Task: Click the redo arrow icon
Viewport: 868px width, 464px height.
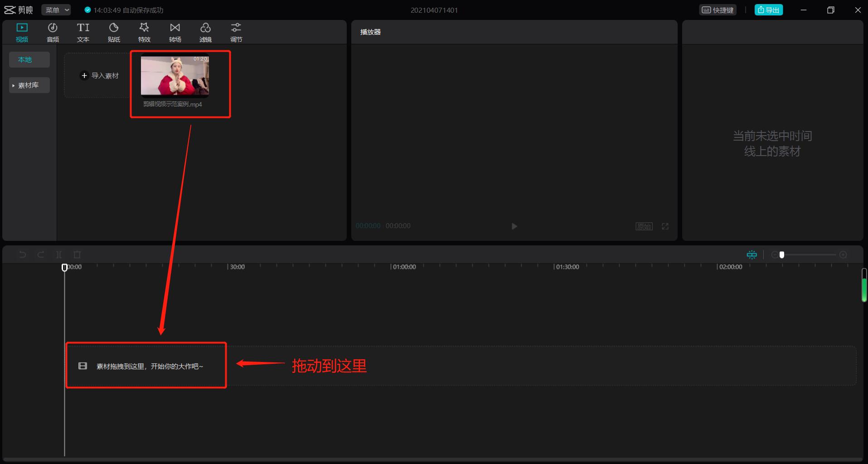Action: click(41, 255)
